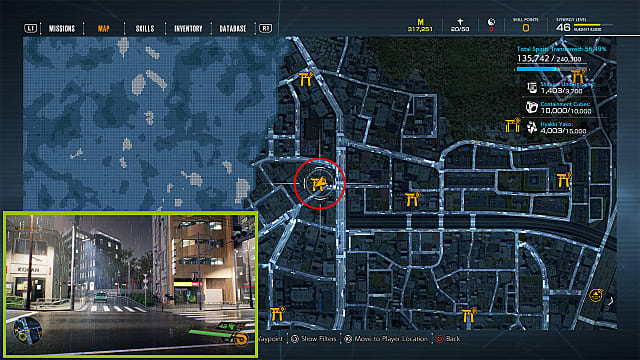This screenshot has height=360, width=640.
Task: Select the torii gate under the map cursor
Action: click(319, 184)
